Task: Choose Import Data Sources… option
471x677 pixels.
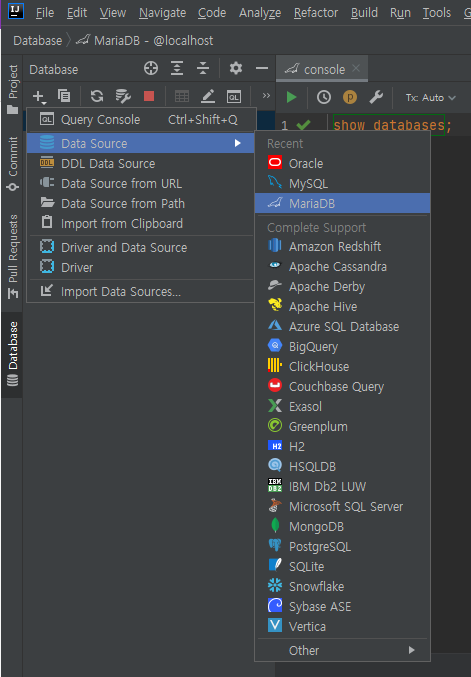Action: click(140, 291)
